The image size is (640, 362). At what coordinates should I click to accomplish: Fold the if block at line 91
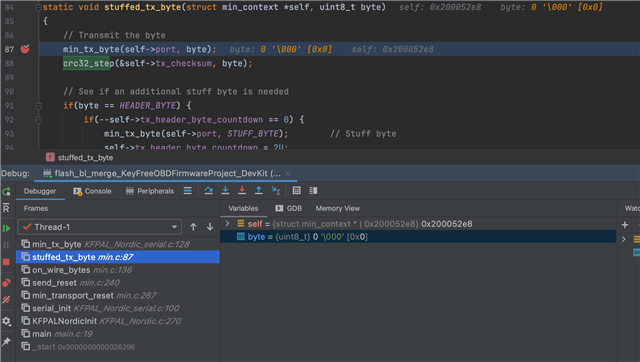(39, 106)
